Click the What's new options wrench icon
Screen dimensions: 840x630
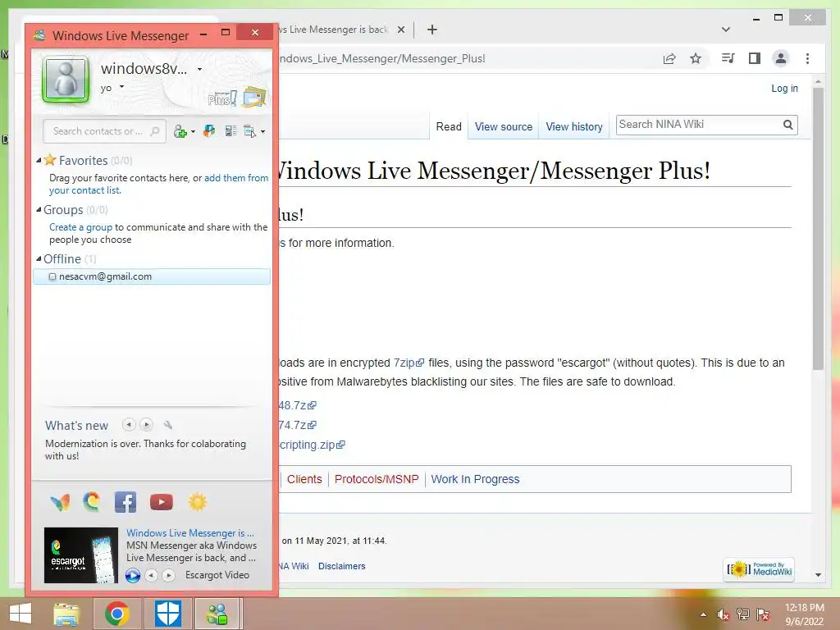tap(167, 425)
